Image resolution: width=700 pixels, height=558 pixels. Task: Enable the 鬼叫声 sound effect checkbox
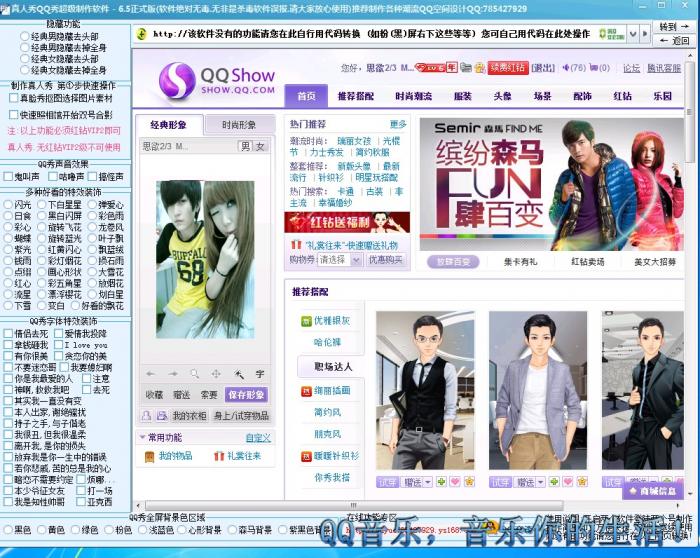coord(8,177)
